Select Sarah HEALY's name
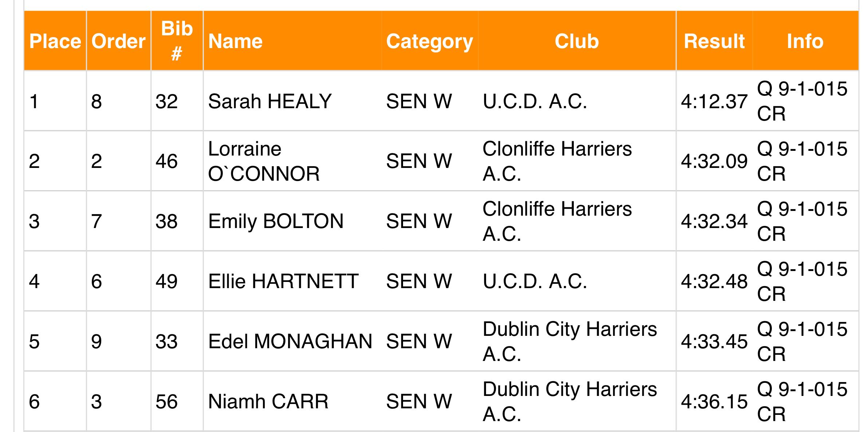868x432 pixels. click(270, 101)
